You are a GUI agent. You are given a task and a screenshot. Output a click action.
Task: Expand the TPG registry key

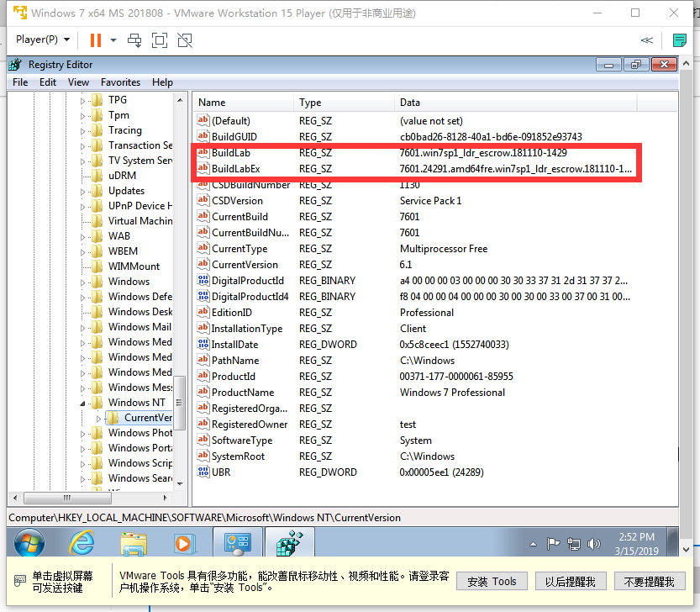[x=82, y=101]
